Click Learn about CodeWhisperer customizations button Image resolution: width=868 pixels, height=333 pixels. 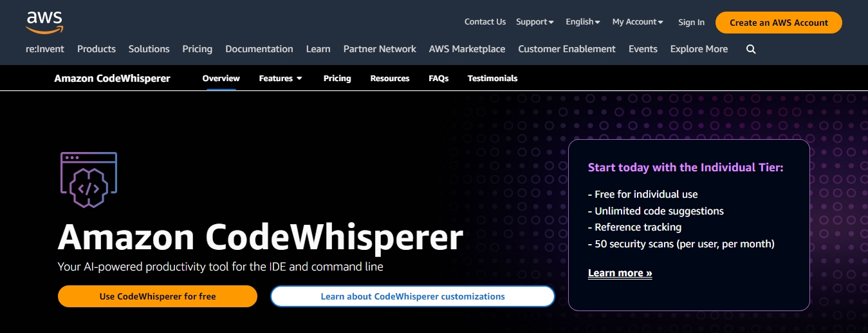coord(412,296)
